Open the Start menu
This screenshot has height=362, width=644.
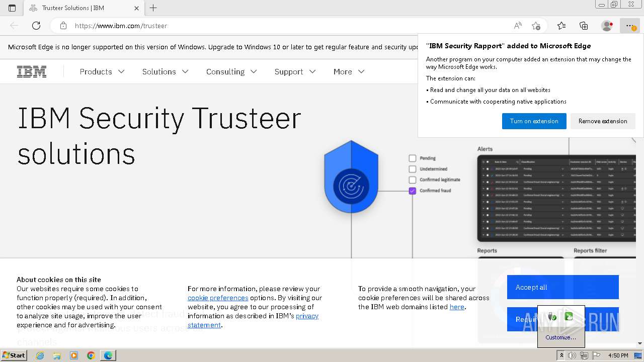(x=14, y=355)
